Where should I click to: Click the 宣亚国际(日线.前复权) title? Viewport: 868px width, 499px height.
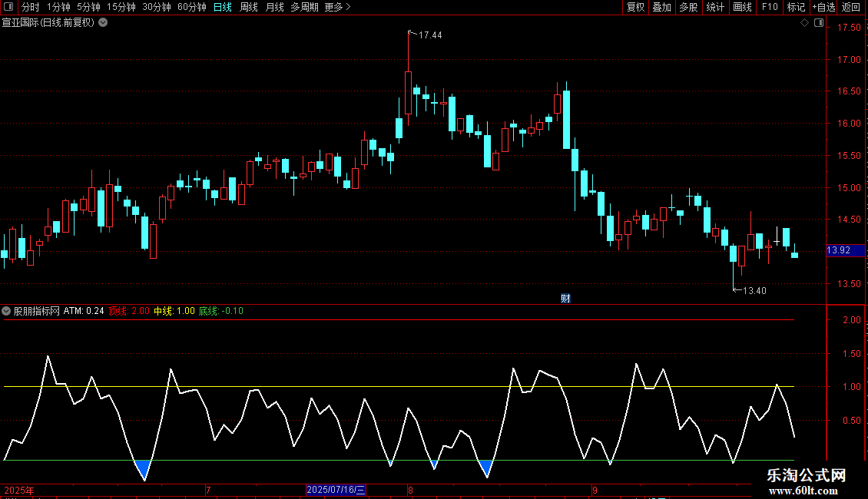48,23
